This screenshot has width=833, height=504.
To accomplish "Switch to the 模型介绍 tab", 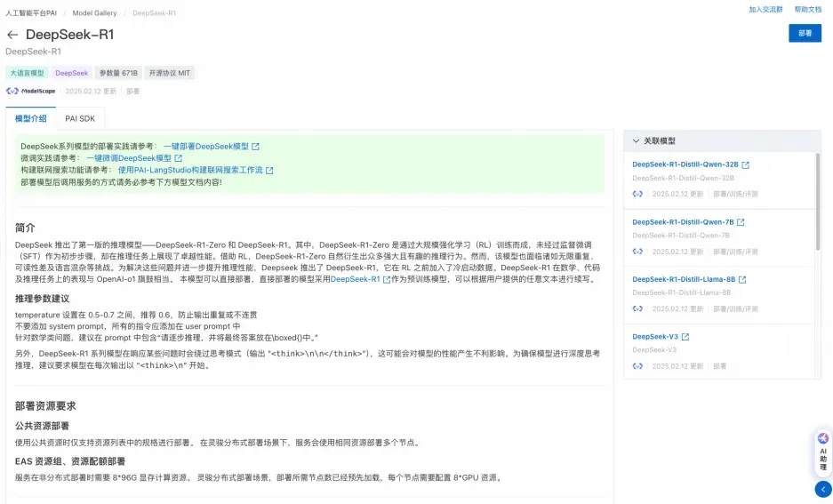I will point(31,118).
